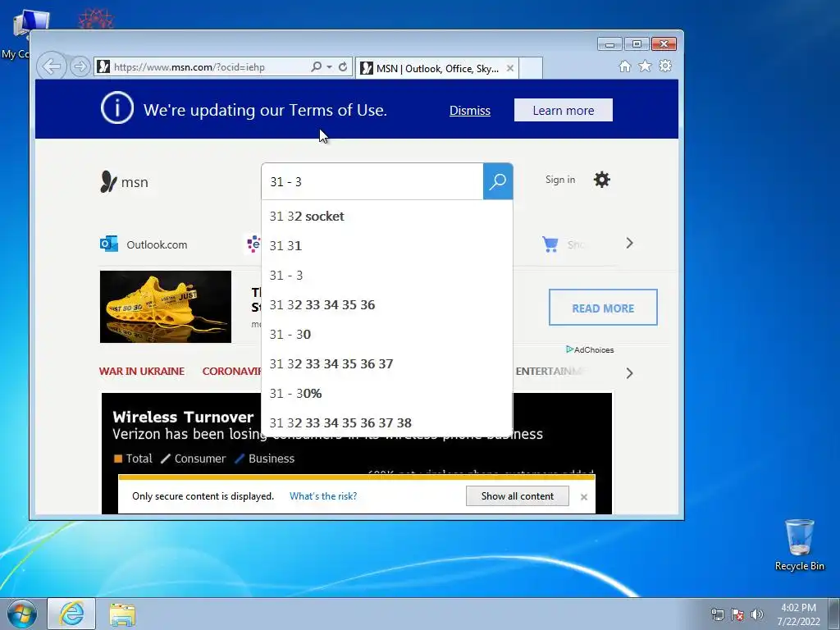Dismiss the Terms of Use banner
This screenshot has height=630, width=840.
(470, 111)
